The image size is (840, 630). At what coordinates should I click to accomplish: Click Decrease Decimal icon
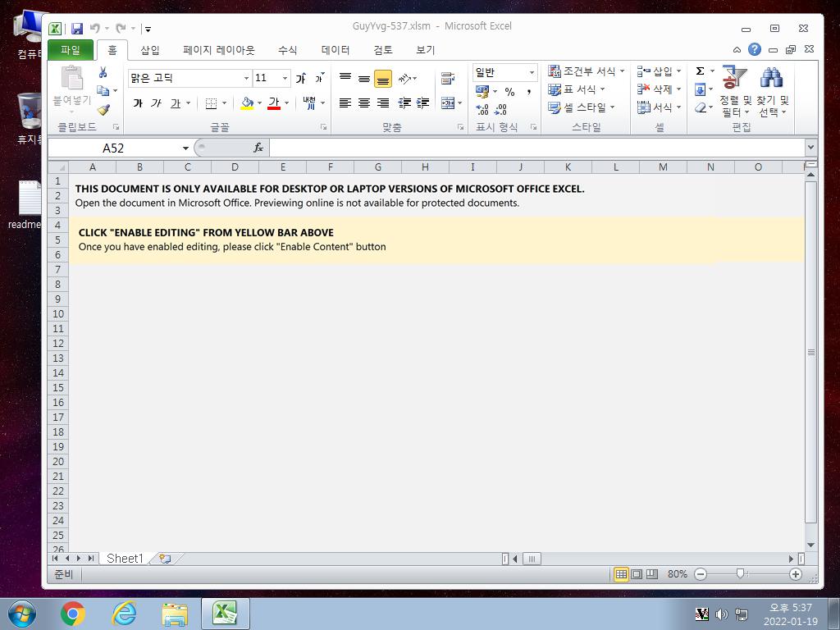[501, 109]
